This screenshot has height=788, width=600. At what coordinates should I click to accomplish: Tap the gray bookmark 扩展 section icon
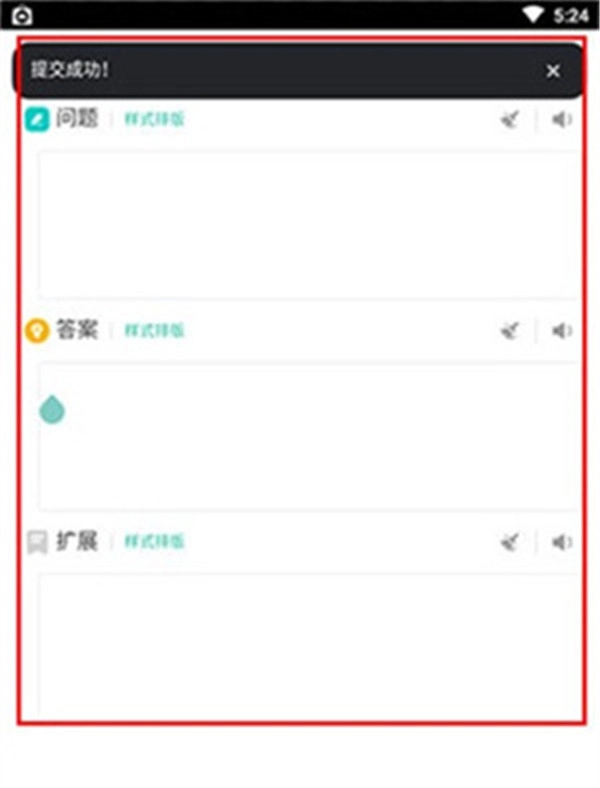tap(37, 542)
